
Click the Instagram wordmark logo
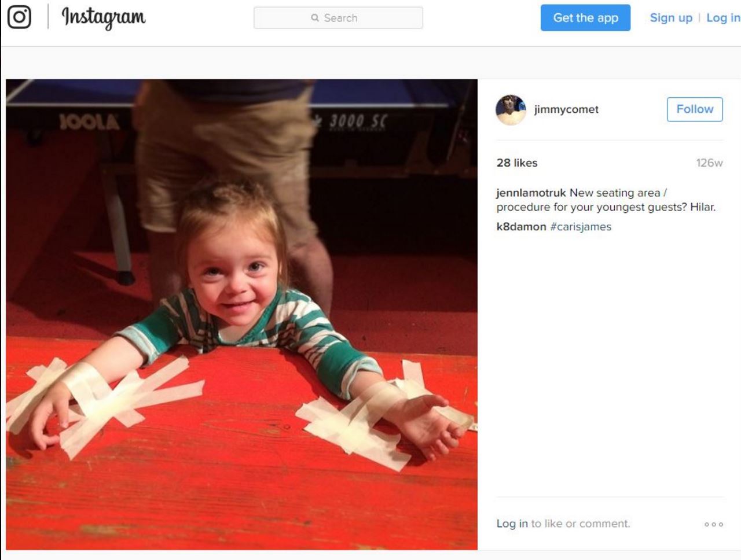click(x=104, y=17)
